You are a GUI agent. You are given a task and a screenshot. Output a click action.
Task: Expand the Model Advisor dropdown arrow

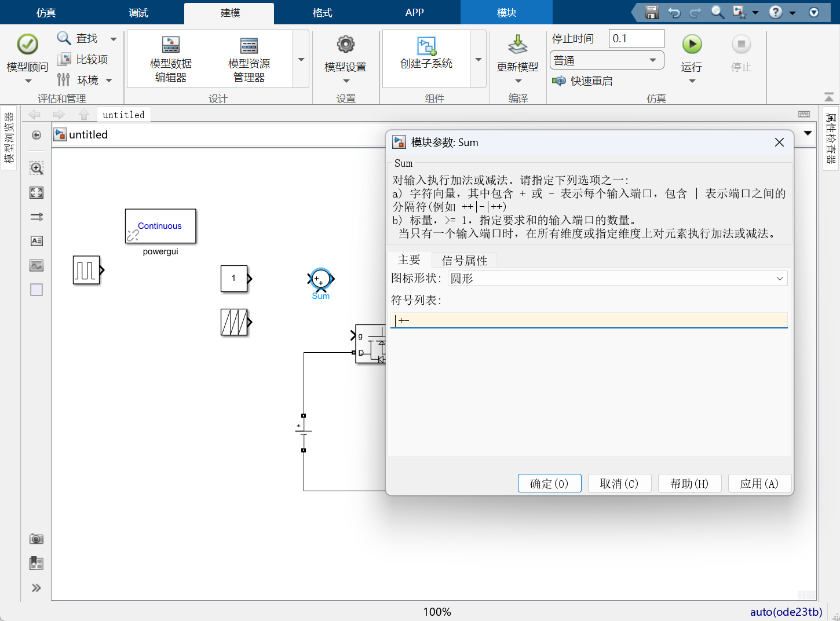point(28,81)
